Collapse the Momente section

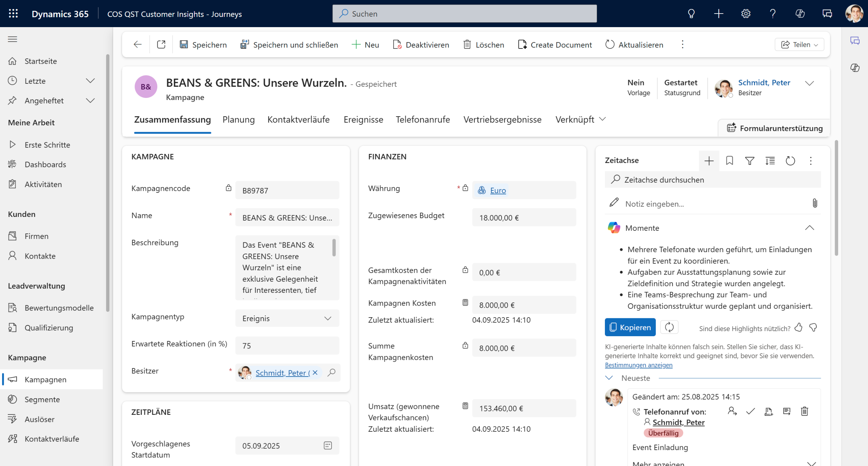click(x=809, y=228)
